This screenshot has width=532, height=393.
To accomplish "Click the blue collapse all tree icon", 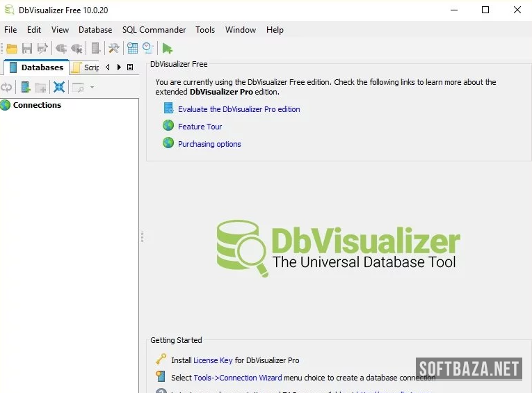I will pyautogui.click(x=59, y=87).
